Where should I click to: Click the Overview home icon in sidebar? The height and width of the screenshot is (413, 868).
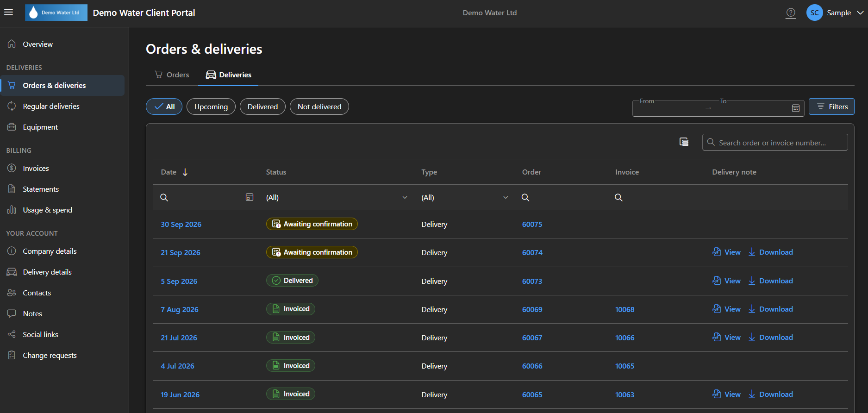click(x=12, y=44)
